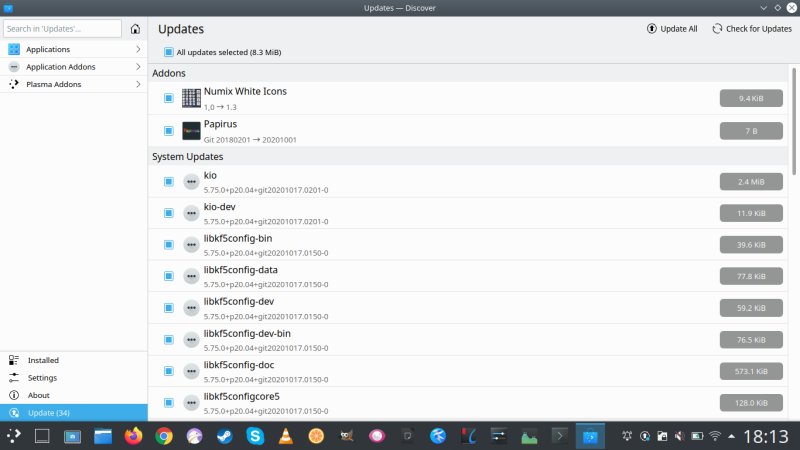The width and height of the screenshot is (800, 450).
Task: Click the Check for Updates button
Action: 752,29
